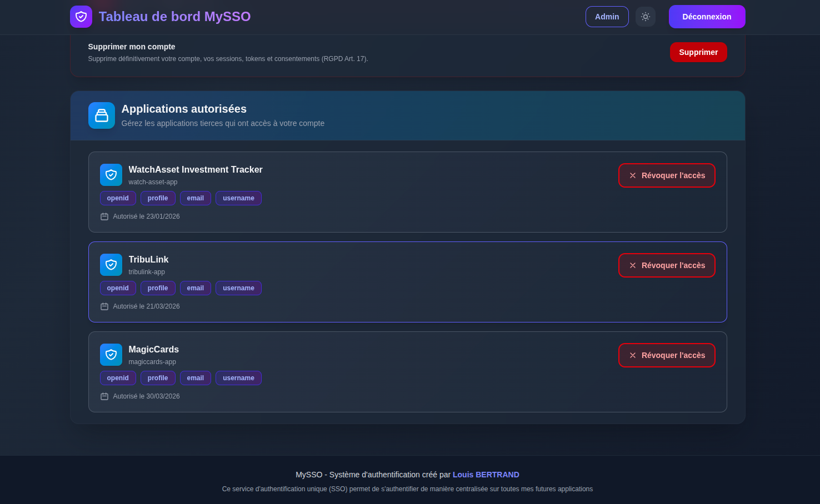Click calendar icon beside Autorisé le 30/03/2026
Screen dimensions: 820x504
click(x=104, y=396)
